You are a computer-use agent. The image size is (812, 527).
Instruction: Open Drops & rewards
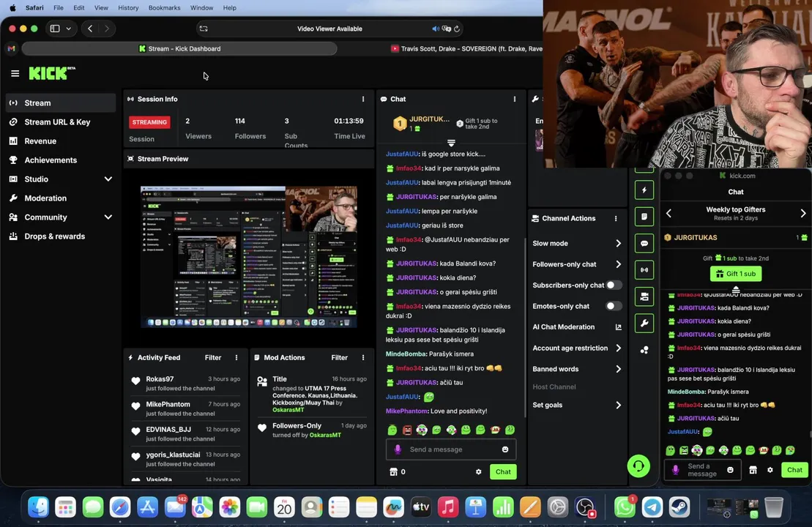[x=54, y=236]
